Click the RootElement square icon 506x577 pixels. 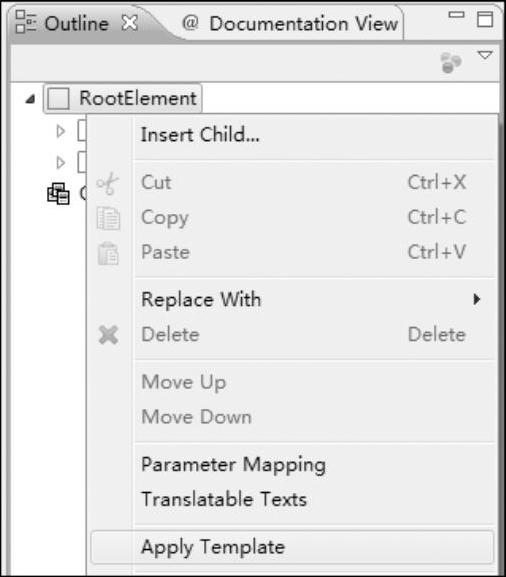(59, 98)
